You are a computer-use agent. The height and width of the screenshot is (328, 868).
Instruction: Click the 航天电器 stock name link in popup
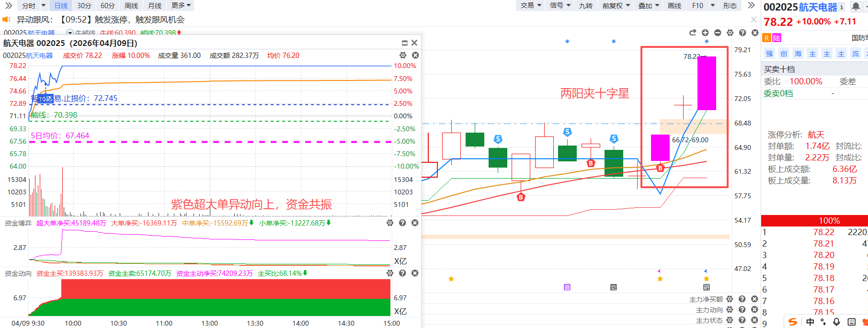(x=39, y=56)
